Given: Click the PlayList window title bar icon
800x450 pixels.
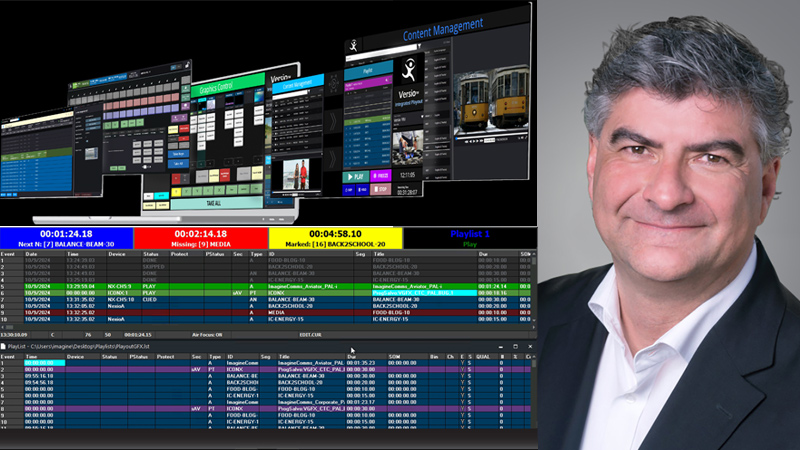Looking at the screenshot, I should coord(5,346).
